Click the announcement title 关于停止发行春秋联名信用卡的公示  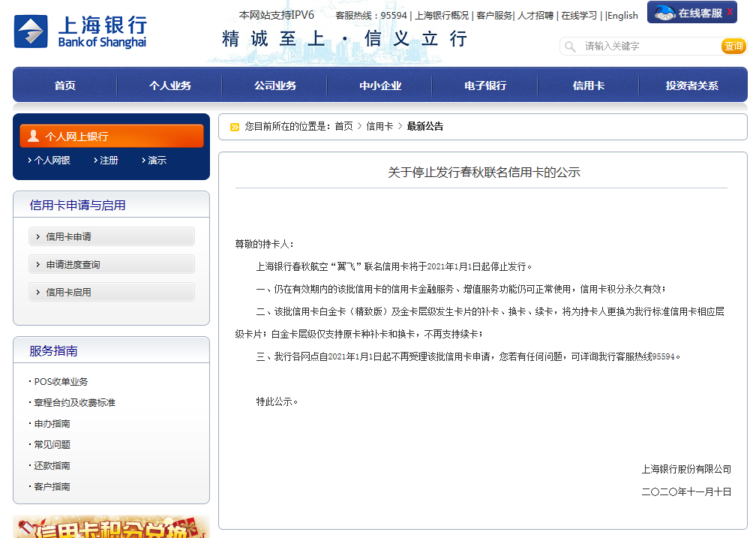[484, 173]
